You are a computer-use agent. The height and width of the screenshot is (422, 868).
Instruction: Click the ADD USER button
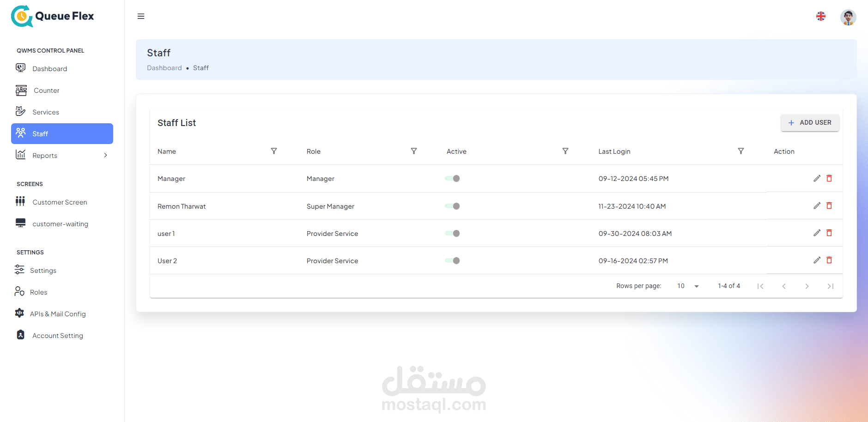(x=810, y=123)
